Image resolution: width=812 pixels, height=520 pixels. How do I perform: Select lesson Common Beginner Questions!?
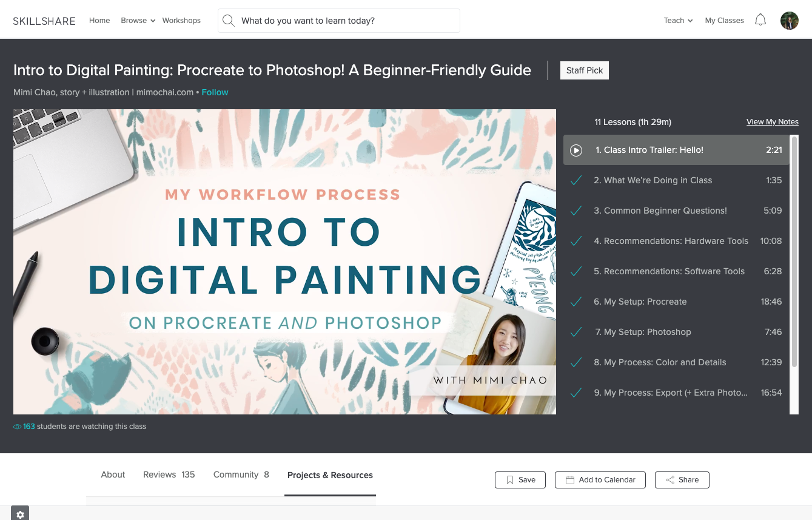(x=676, y=211)
